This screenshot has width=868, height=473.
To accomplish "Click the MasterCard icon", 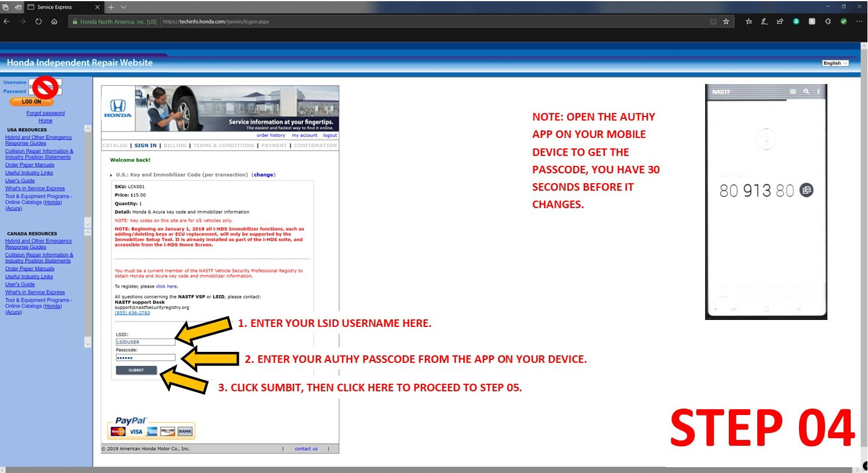I will [x=118, y=431].
